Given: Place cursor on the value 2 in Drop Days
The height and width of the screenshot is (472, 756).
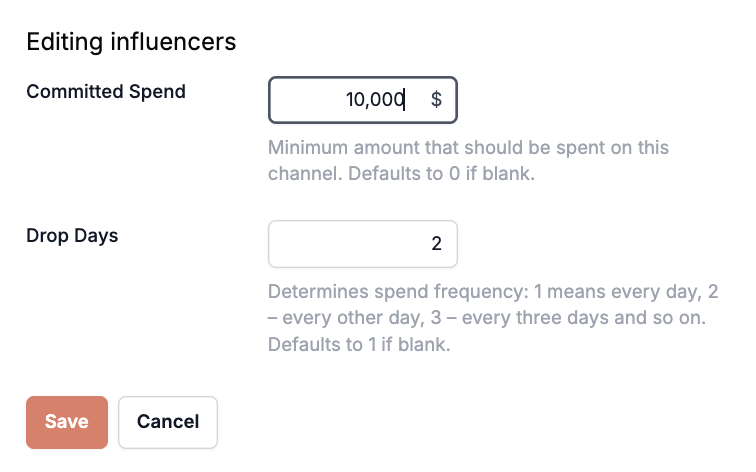Looking at the screenshot, I should click(436, 244).
